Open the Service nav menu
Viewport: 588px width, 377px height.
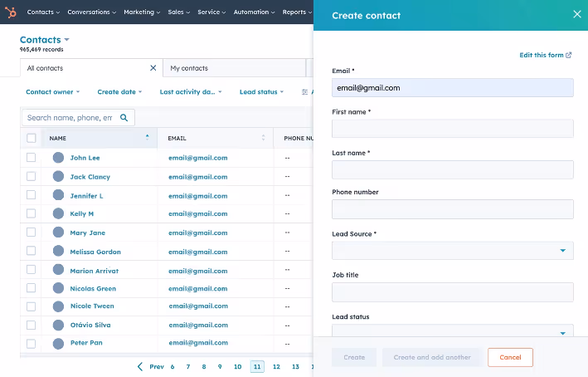211,12
